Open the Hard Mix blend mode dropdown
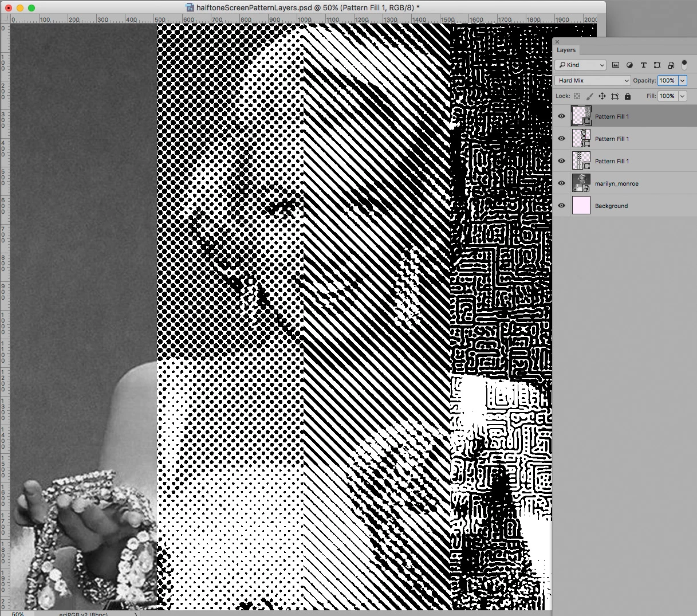This screenshot has height=616, width=697. (x=593, y=81)
